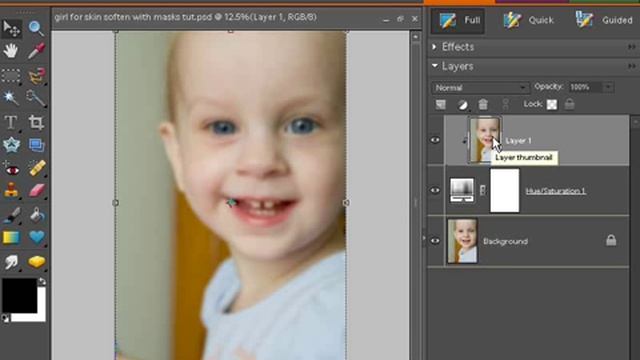Click the canvas scroll up arrow
This screenshot has height=360, width=640.
[416, 37]
